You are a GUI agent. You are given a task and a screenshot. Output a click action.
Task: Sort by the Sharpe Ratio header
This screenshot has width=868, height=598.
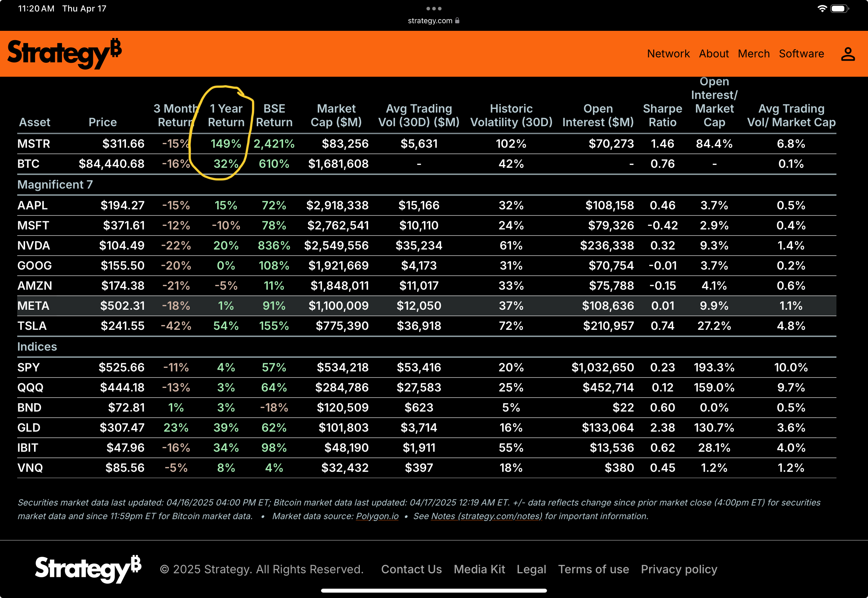click(662, 115)
